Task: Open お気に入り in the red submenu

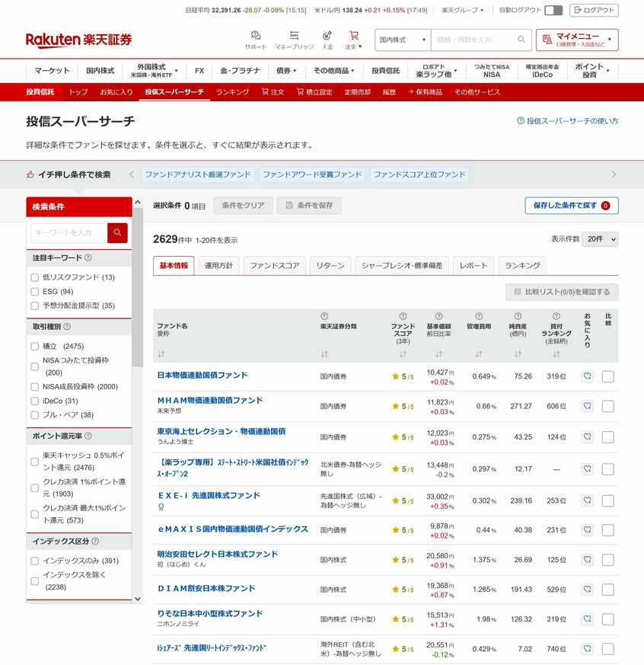Action: point(116,92)
